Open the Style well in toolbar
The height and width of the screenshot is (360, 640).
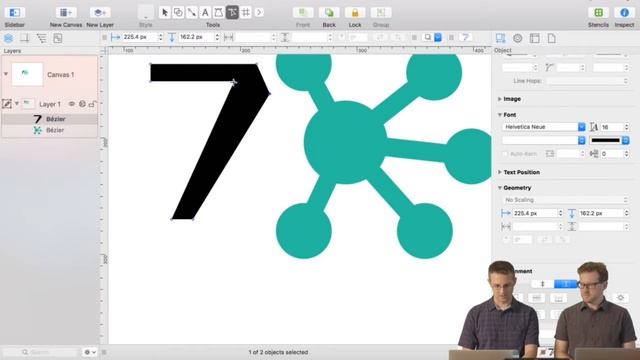(x=146, y=12)
